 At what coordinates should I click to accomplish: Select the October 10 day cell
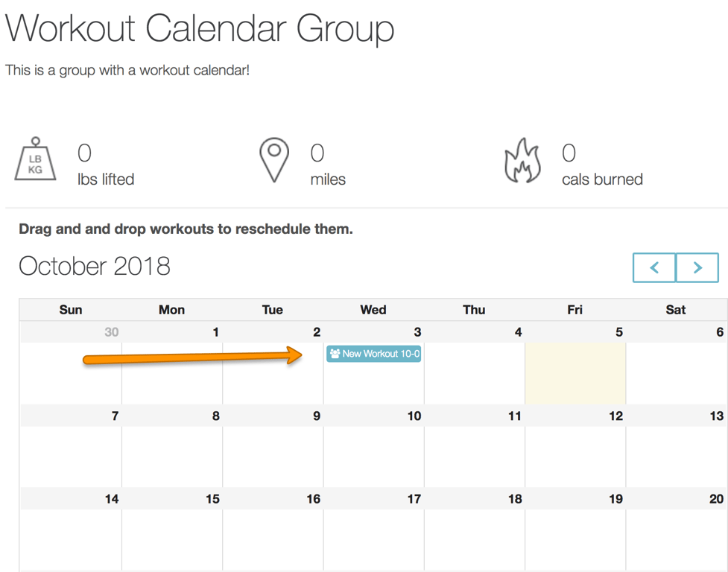click(x=373, y=456)
